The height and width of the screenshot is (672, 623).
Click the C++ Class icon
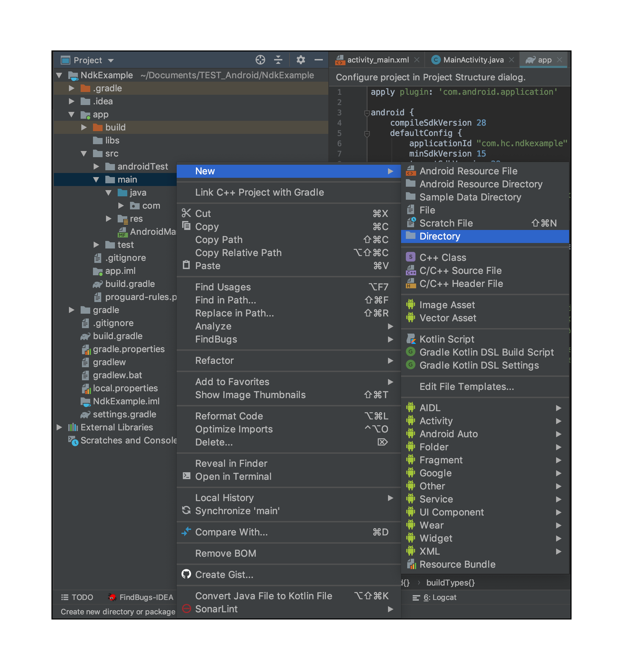click(x=411, y=257)
